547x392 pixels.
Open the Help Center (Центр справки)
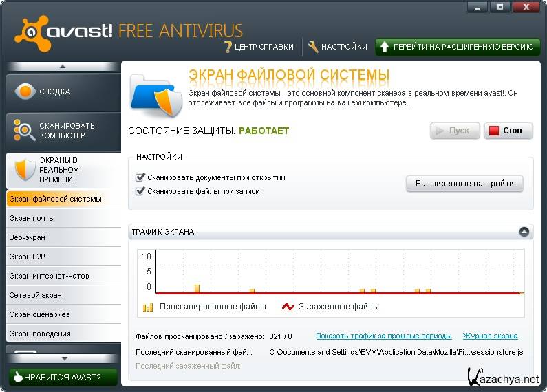(259, 47)
